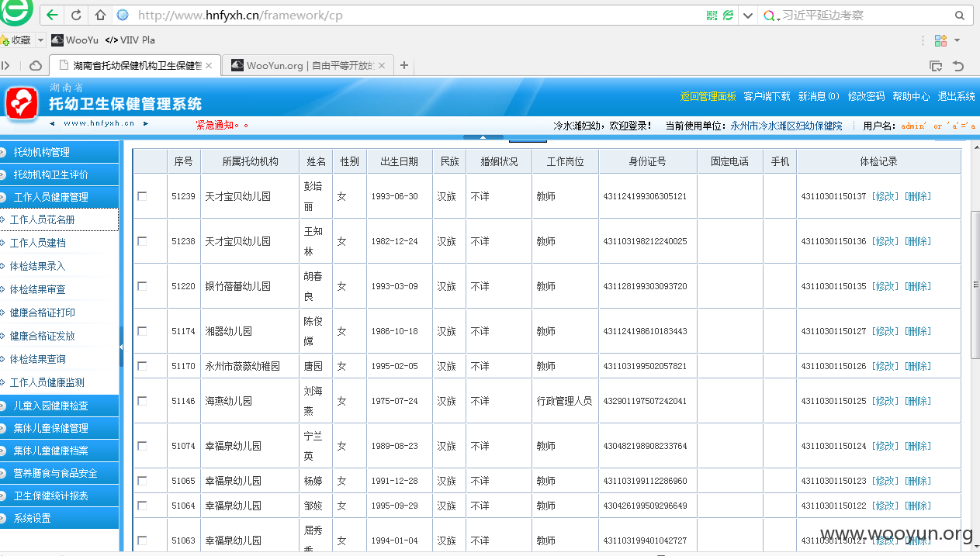Click the cloud icon beside tabs
The width and height of the screenshot is (980, 556).
coord(36,66)
